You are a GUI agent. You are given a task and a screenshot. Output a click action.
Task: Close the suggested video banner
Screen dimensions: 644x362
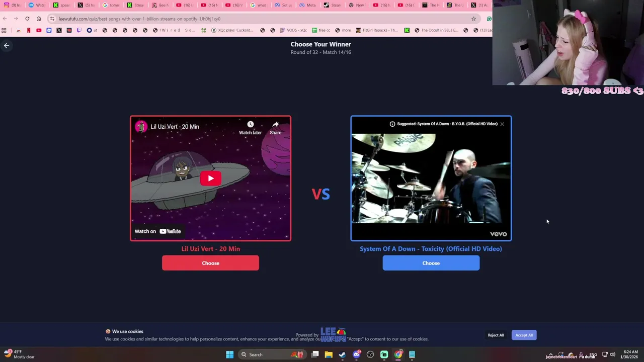tap(502, 124)
